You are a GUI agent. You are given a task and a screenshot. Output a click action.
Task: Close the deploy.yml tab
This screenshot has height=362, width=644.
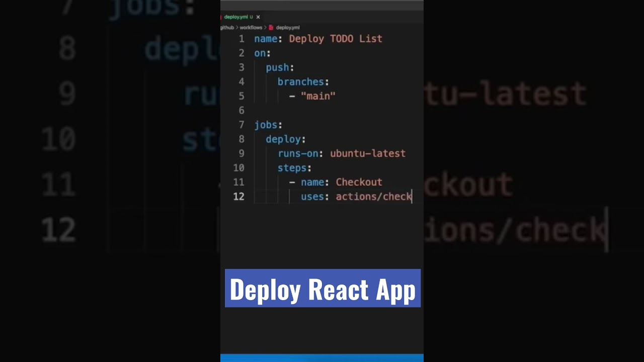tap(258, 17)
